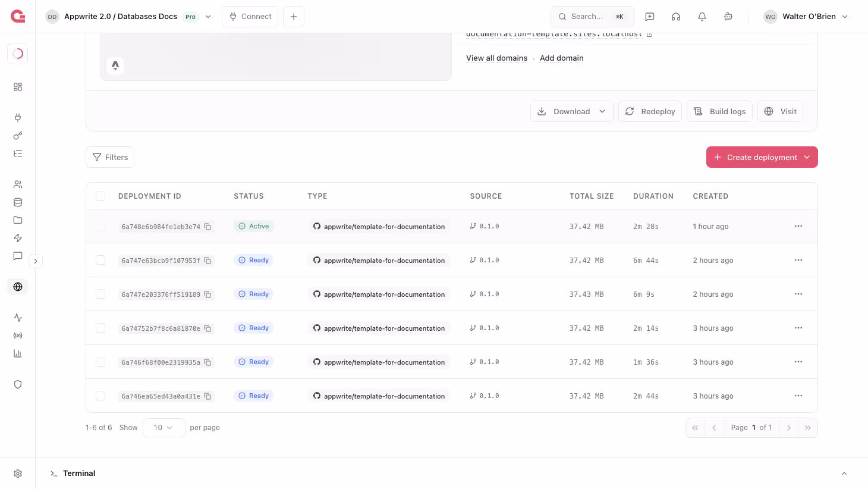Copy deployment ID 6a748e6b984fe1eb3e74
868x489 pixels.
[x=207, y=227]
